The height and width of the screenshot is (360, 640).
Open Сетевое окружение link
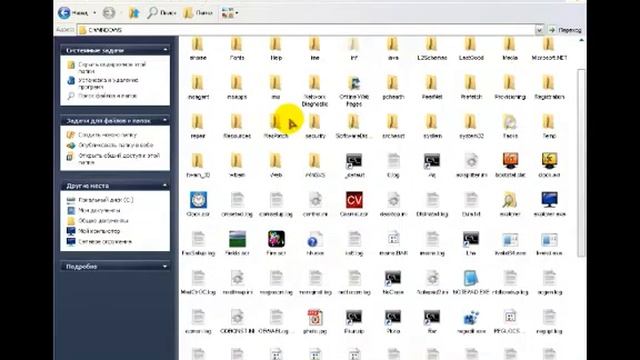[105, 242]
